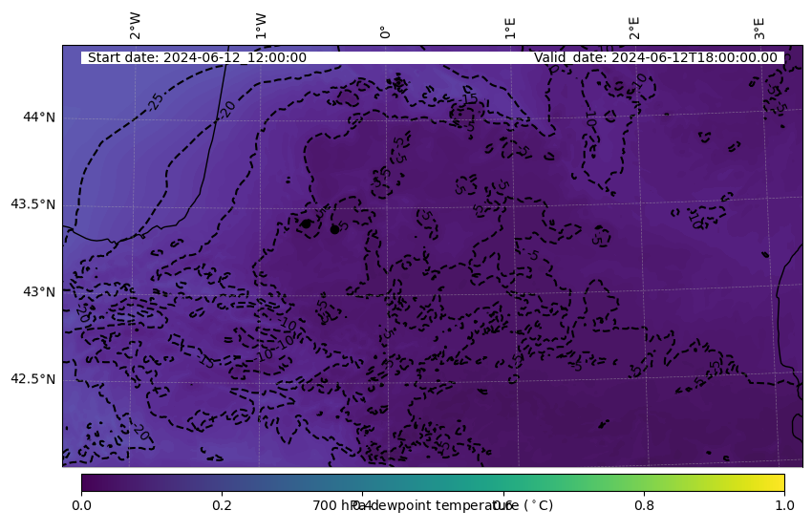Click the right black station dot on the map
This screenshot has width=812, height=532.
[334, 228]
